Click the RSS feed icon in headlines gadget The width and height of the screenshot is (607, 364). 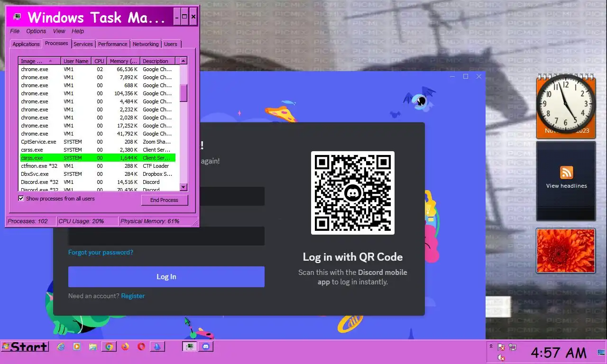pos(566,173)
